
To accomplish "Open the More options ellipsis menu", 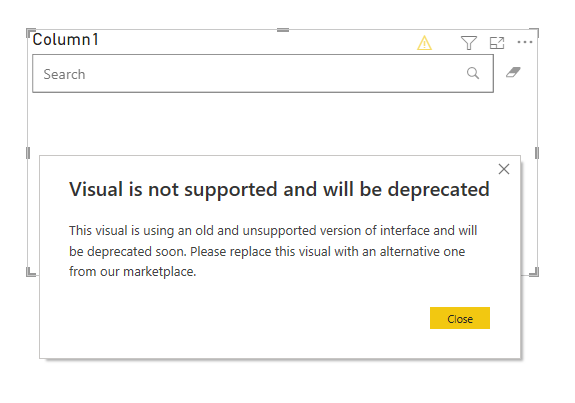I will (x=525, y=42).
